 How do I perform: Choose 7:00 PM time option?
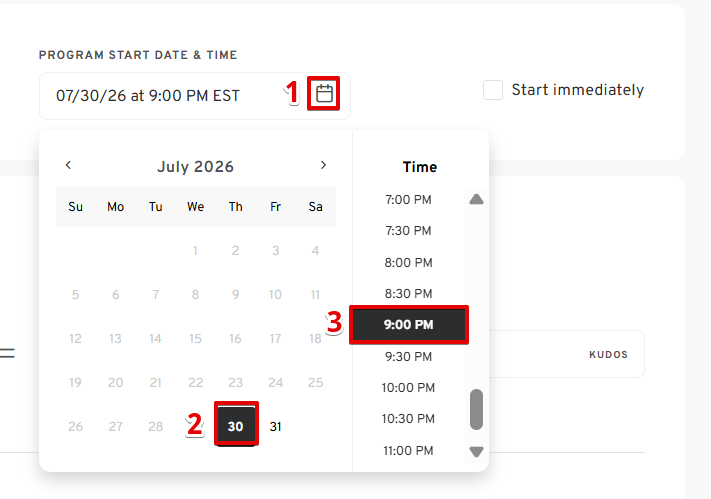pyautogui.click(x=408, y=200)
